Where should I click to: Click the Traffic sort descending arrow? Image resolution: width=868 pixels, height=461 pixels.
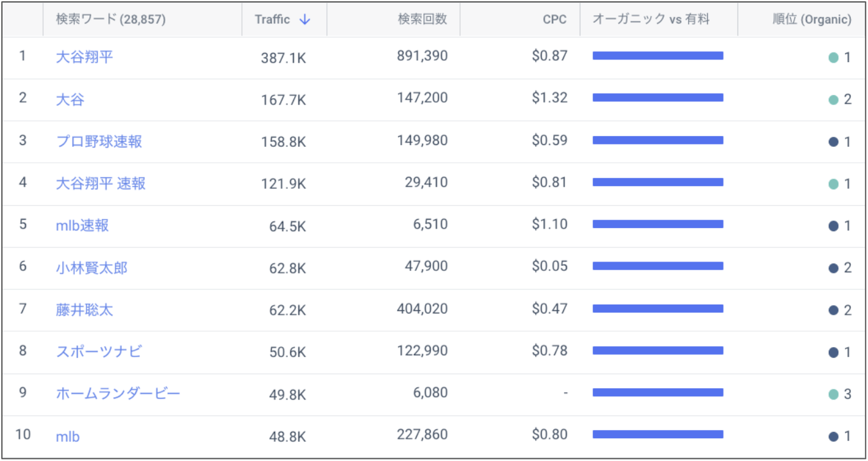(305, 20)
